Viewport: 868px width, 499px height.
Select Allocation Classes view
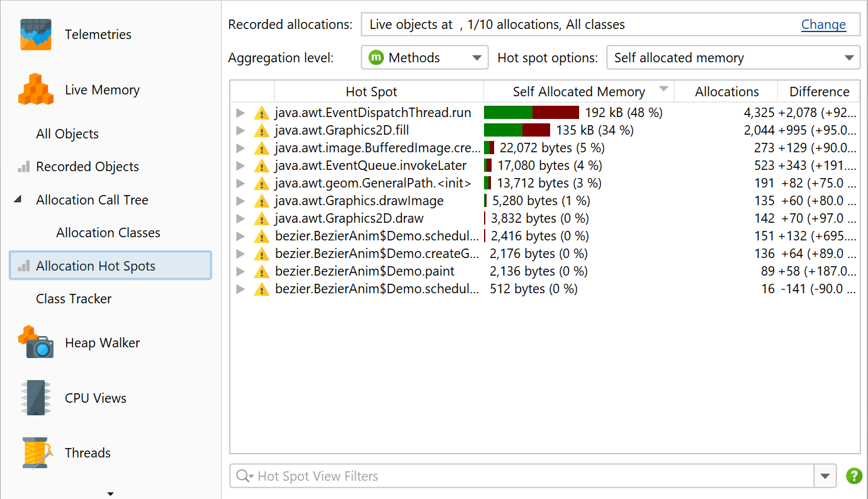pos(108,233)
